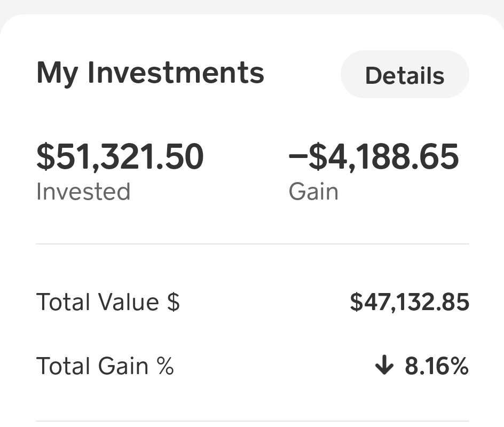Screen dimensions: 504x427
Task: Tap the gray background above the card
Action: (x=252, y=6)
